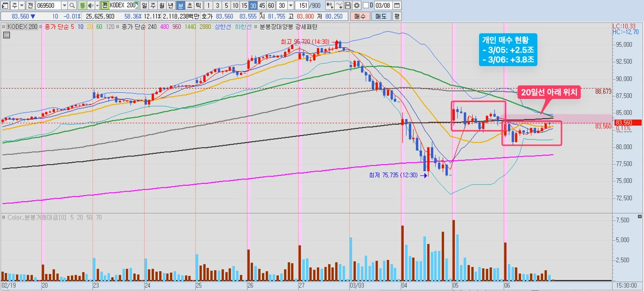
Task: Click the small square before Color_분봉거래대금
Action: [x=4, y=217]
